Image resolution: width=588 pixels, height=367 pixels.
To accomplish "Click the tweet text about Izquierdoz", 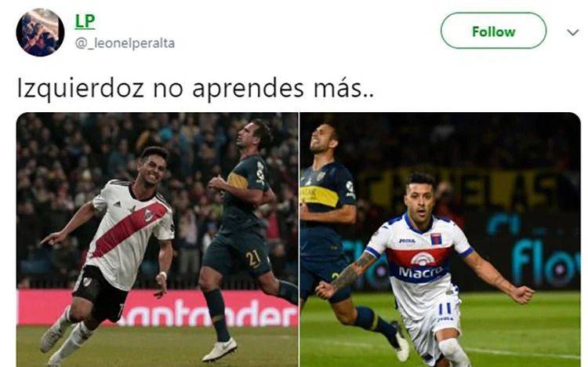I will [195, 89].
